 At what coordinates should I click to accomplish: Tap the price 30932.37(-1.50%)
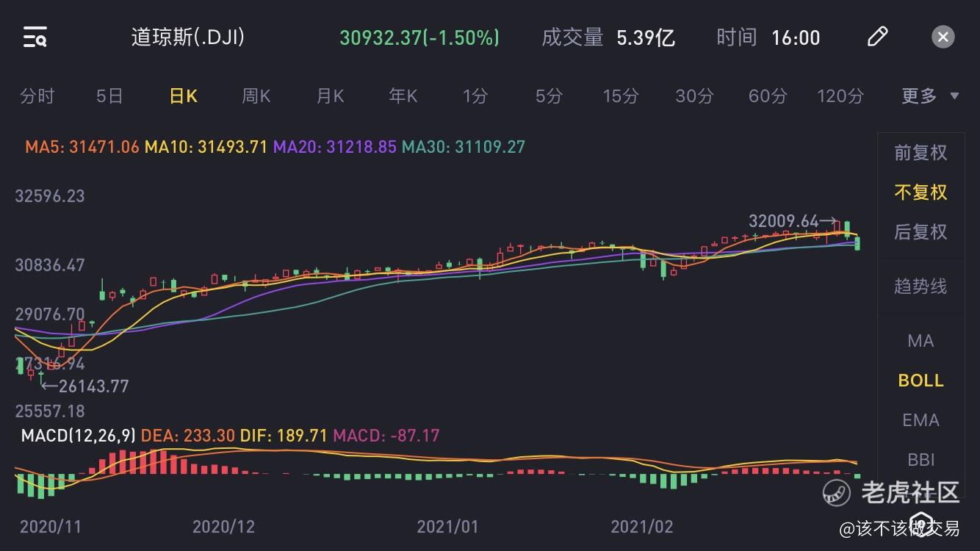click(419, 37)
